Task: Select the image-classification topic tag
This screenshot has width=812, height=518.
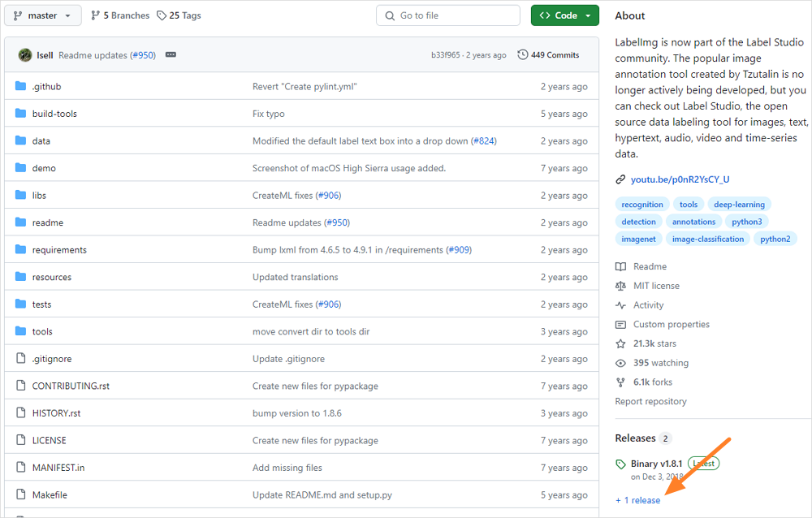Action: pyautogui.click(x=708, y=239)
